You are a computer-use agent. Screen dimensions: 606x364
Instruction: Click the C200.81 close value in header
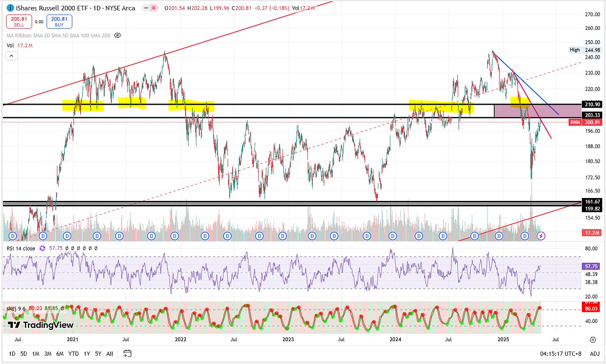[x=241, y=8]
